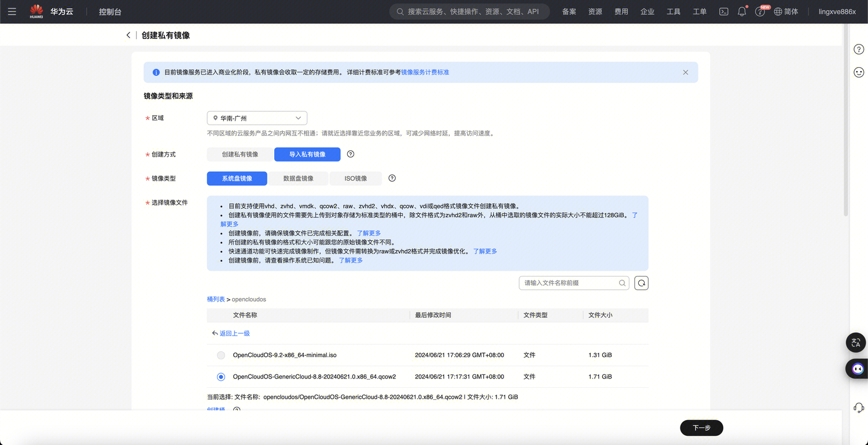Open the 费用 menu item
Screen dimensions: 868x445
(621, 12)
